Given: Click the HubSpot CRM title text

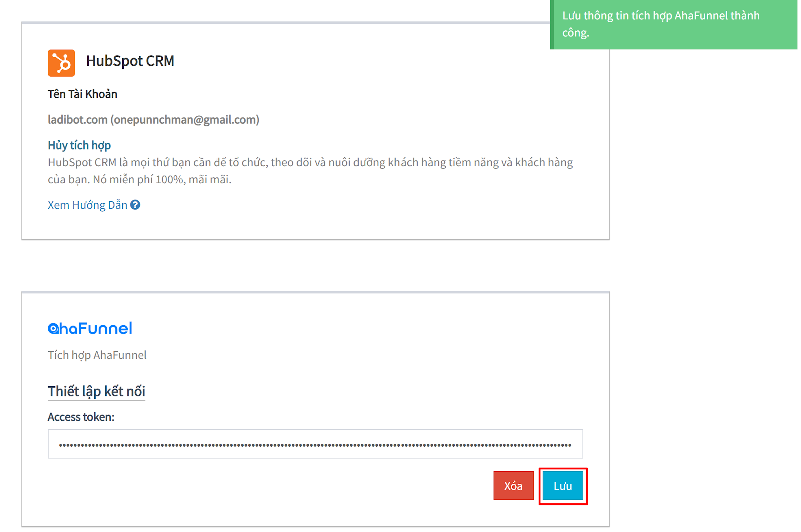Looking at the screenshot, I should tap(130, 61).
